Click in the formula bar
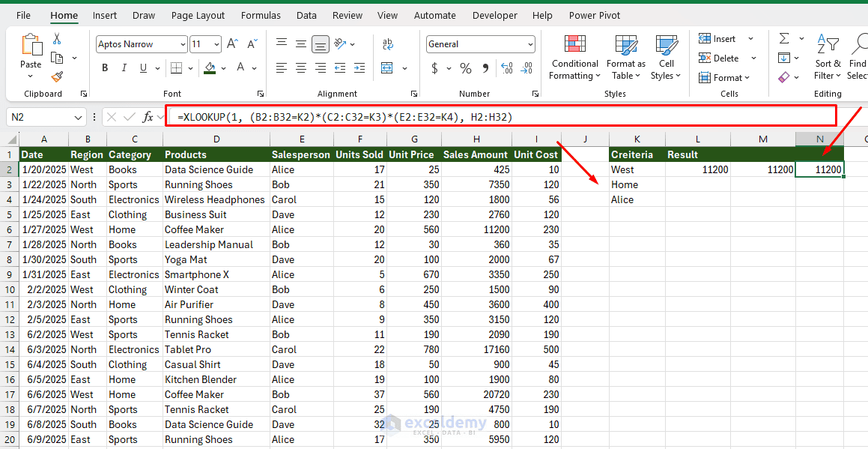 point(500,117)
